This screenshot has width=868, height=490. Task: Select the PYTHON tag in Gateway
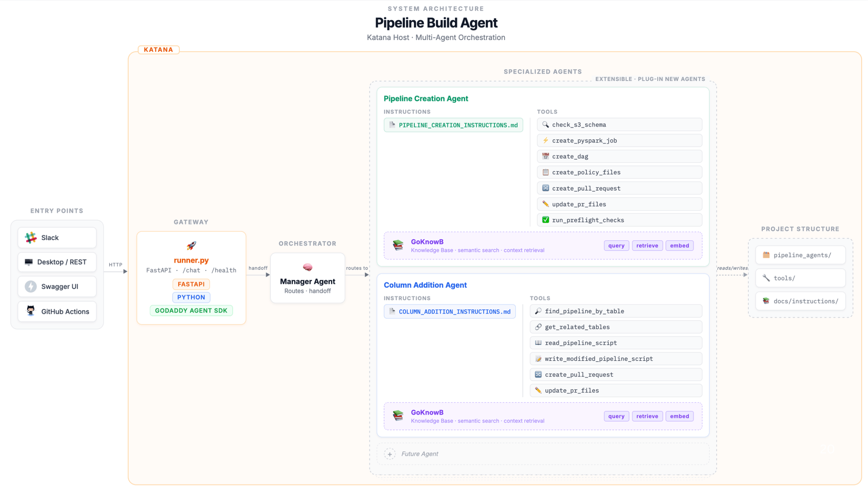191,297
